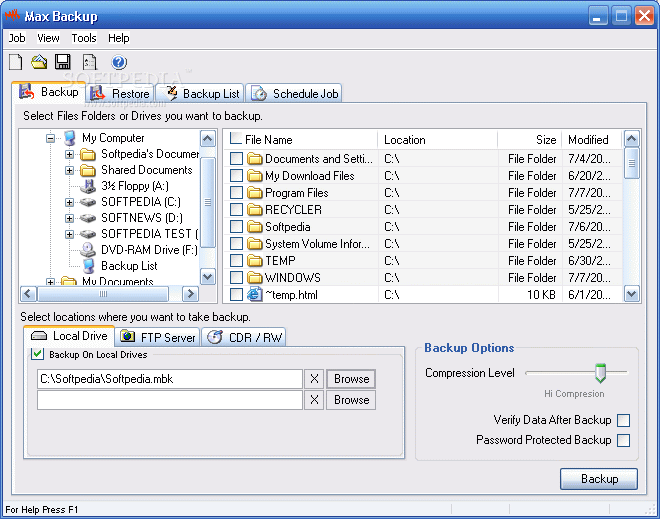Click the SOFTPEDIA (C:) drive icon
The image size is (660, 519).
pyautogui.click(x=88, y=202)
